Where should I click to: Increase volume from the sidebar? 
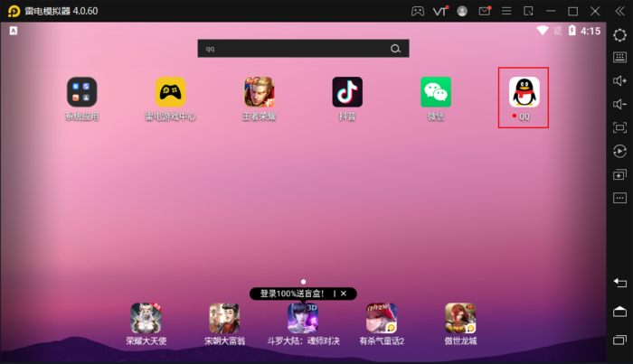(x=619, y=81)
